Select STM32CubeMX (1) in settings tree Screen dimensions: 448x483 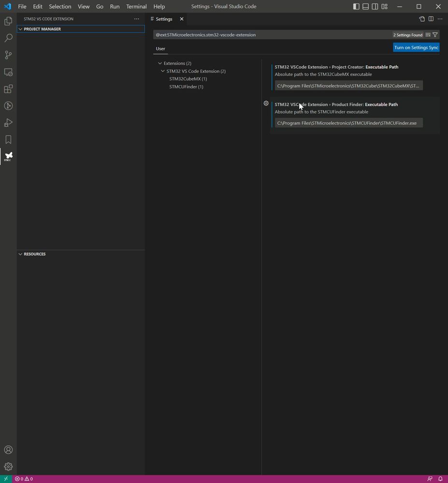click(188, 79)
